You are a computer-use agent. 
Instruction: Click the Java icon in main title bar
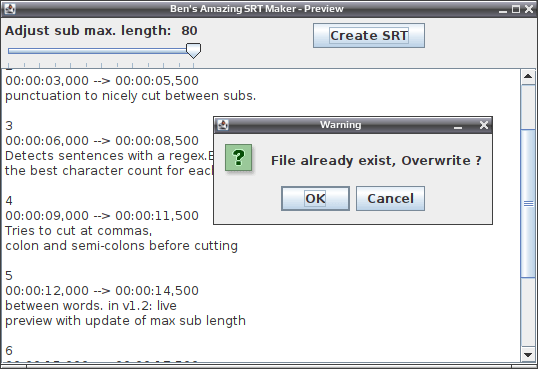pos(10,9)
